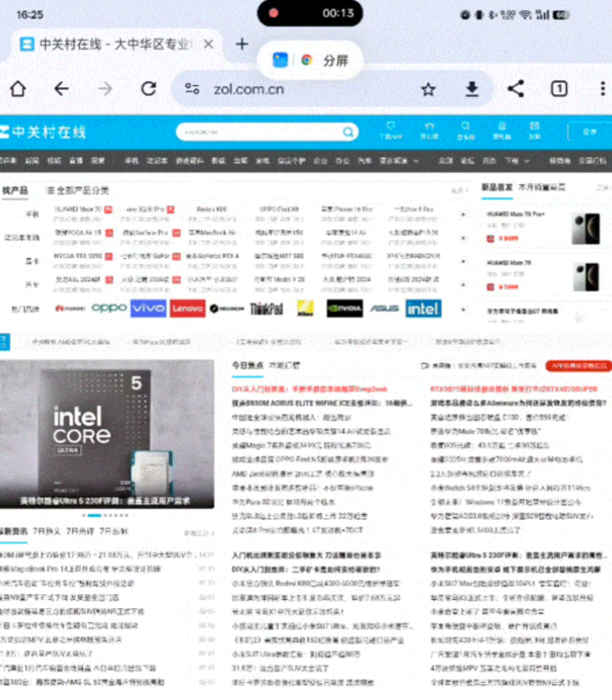Open 笔记本 in the dark nav bar
Image resolution: width=612 pixels, height=700 pixels.
157,161
